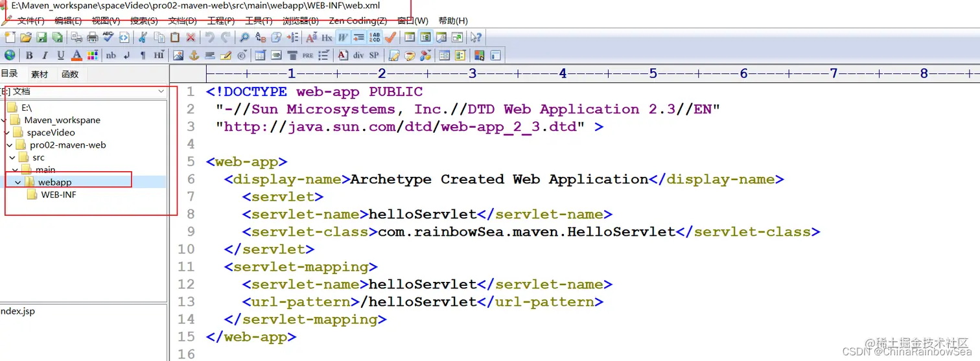Open the 搜索(S) menu
Image resolution: width=980 pixels, height=361 pixels.
[144, 21]
